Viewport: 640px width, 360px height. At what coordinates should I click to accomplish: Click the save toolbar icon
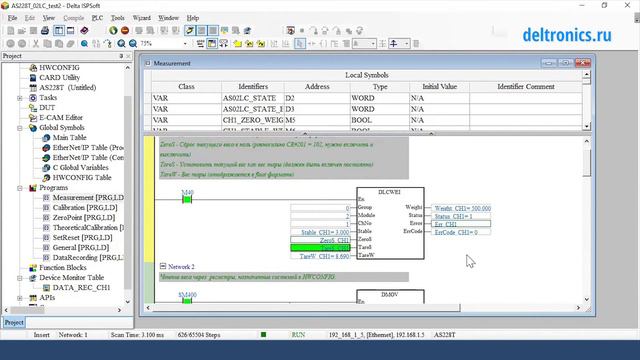pos(33,31)
